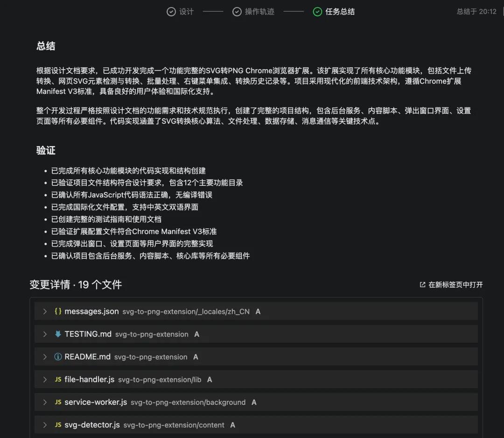Select the file-handler.js filename
Image resolution: width=504 pixels, height=438 pixels.
pos(89,379)
